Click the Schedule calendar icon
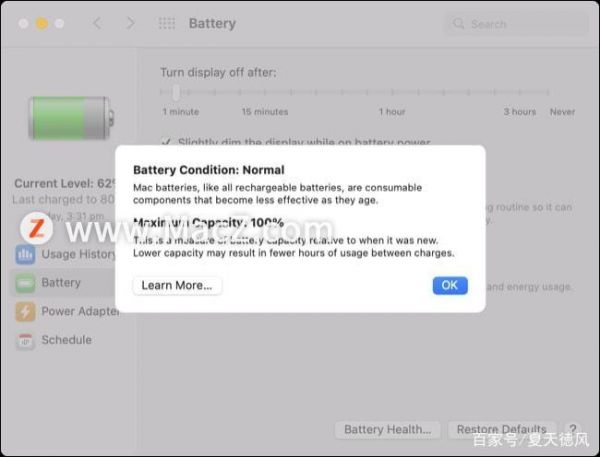The width and height of the screenshot is (600, 457). pos(25,340)
